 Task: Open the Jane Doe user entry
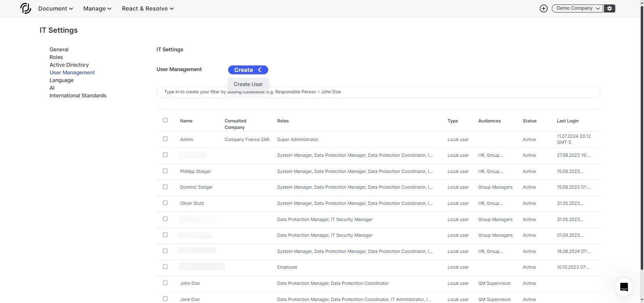click(190, 299)
